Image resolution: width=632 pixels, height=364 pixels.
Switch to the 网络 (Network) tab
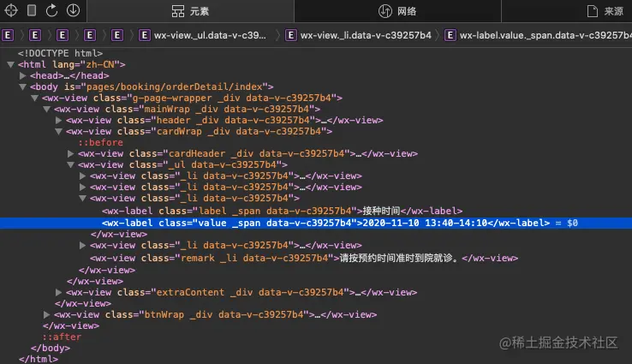pyautogui.click(x=397, y=11)
